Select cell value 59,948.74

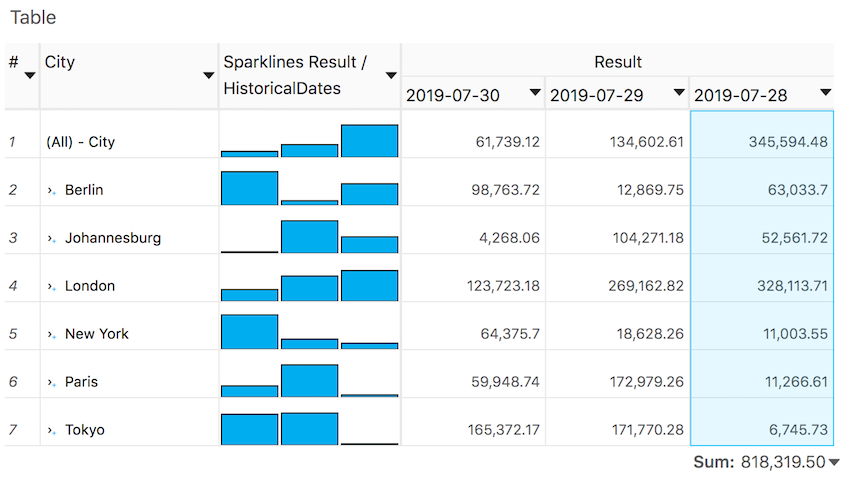(505, 382)
